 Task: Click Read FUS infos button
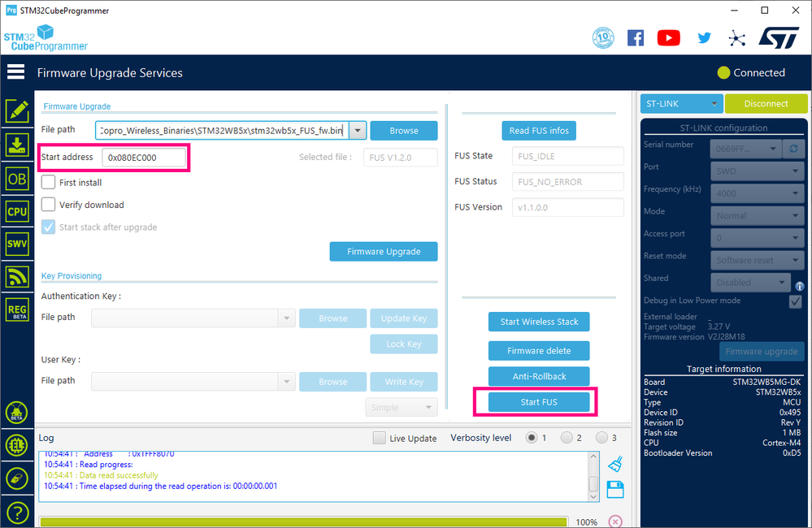(x=539, y=131)
